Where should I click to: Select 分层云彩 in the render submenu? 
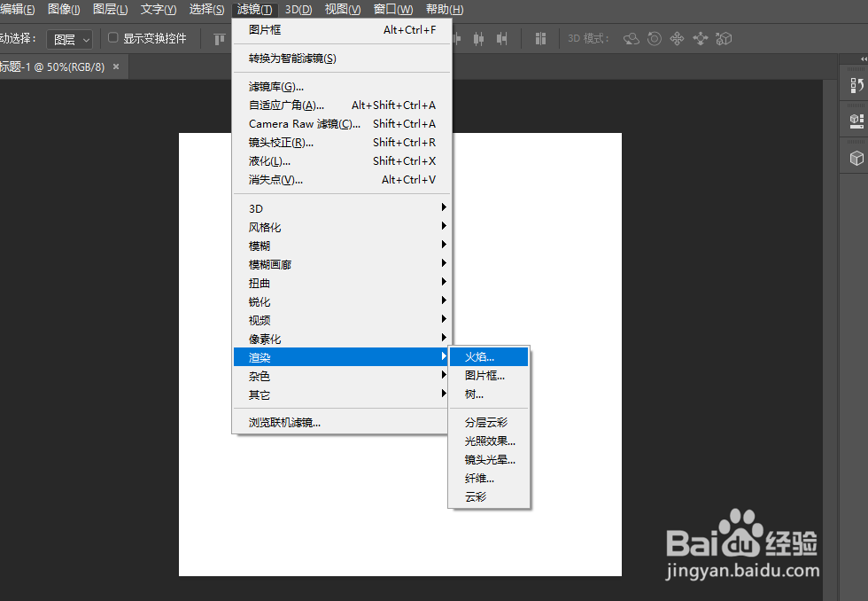pos(489,422)
